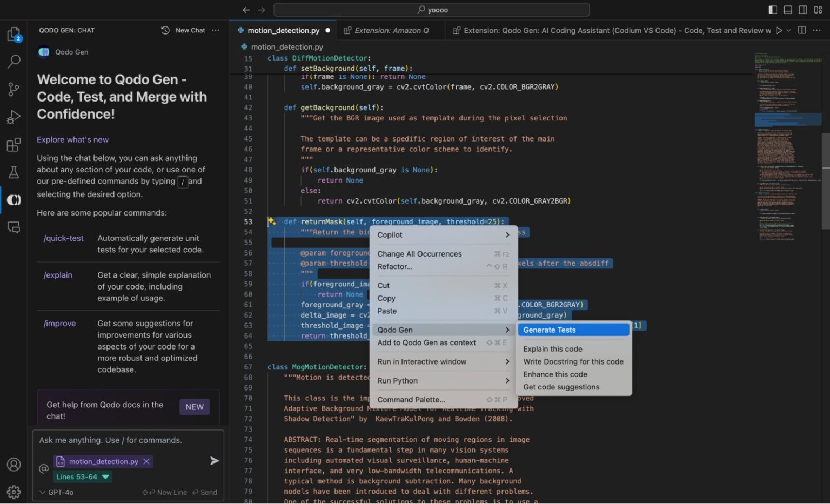Open the Run and Debug view

coord(14,116)
